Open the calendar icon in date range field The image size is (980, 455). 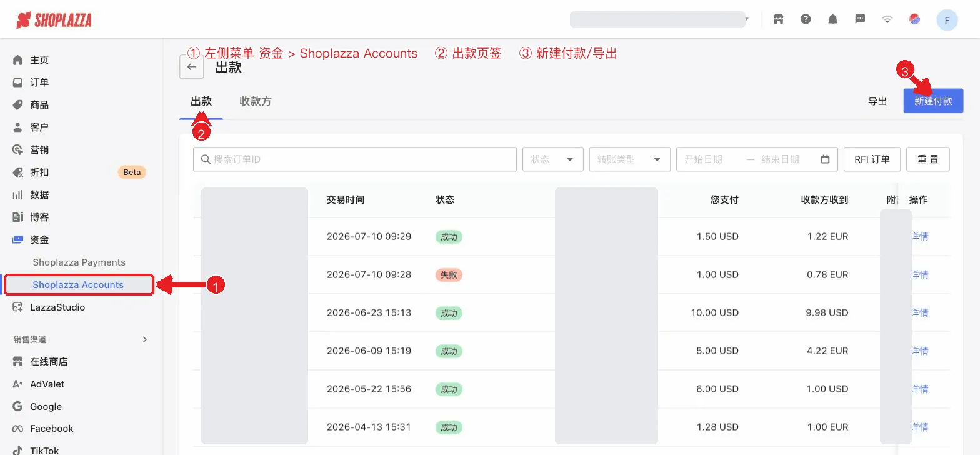825,159
